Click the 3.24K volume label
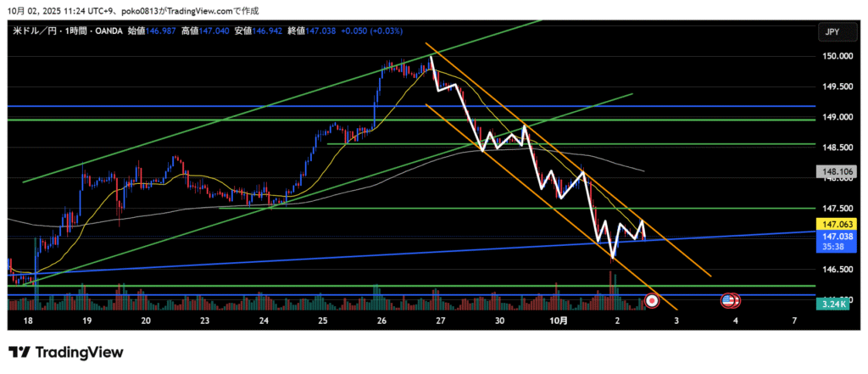This screenshot has width=868, height=374. (x=832, y=303)
